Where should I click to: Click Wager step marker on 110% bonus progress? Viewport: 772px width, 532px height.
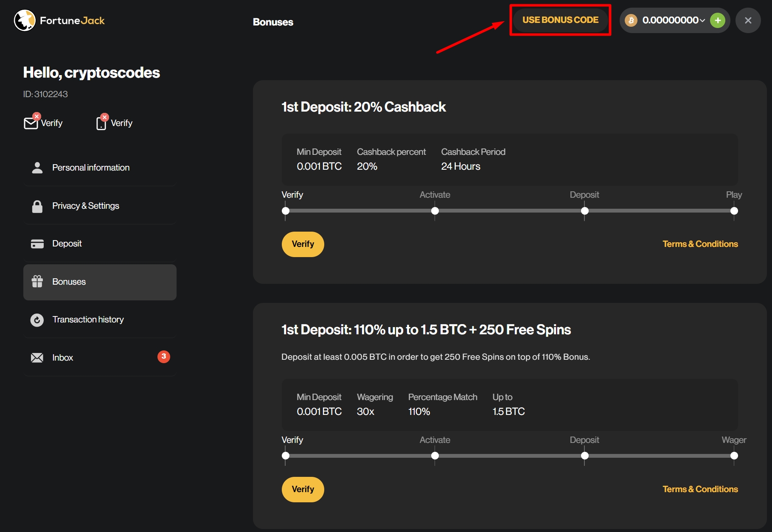point(734,456)
